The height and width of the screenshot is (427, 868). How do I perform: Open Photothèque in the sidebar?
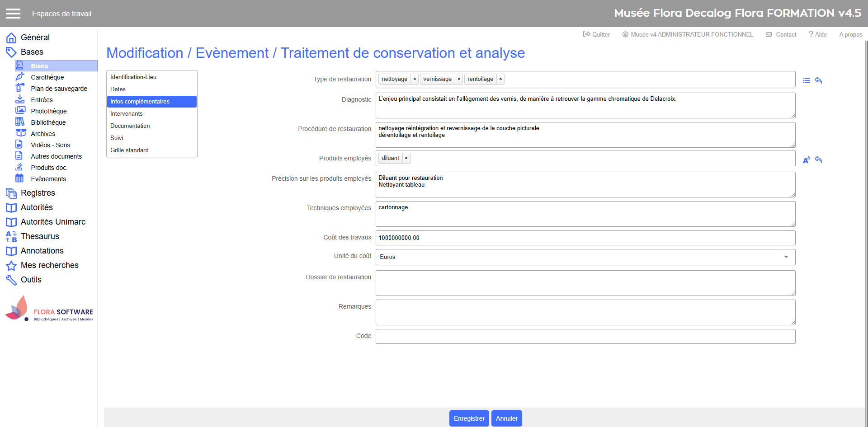point(48,111)
